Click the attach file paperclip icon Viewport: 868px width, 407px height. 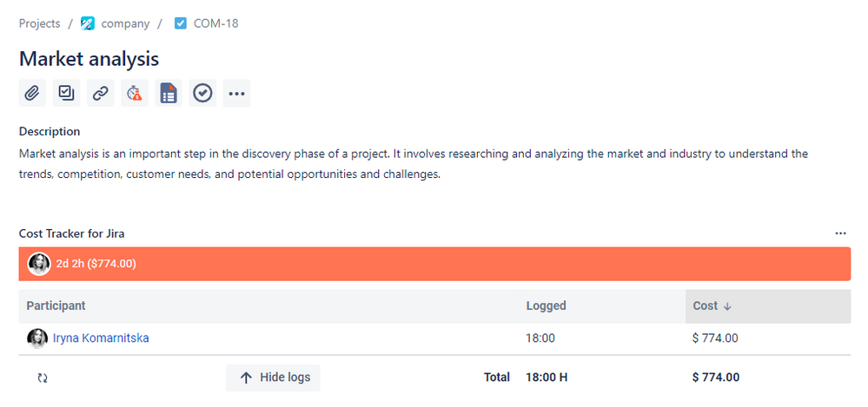click(32, 93)
